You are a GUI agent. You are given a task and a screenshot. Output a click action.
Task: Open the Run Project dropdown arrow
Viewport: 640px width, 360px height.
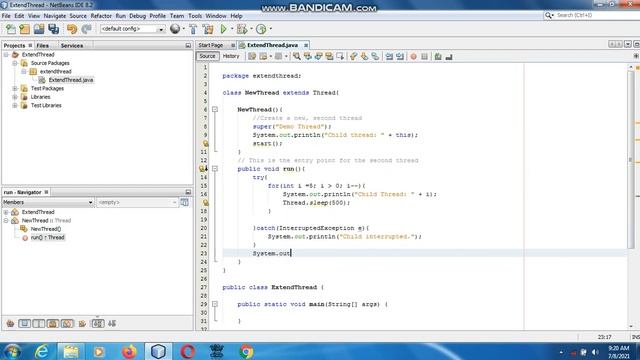point(232,29)
